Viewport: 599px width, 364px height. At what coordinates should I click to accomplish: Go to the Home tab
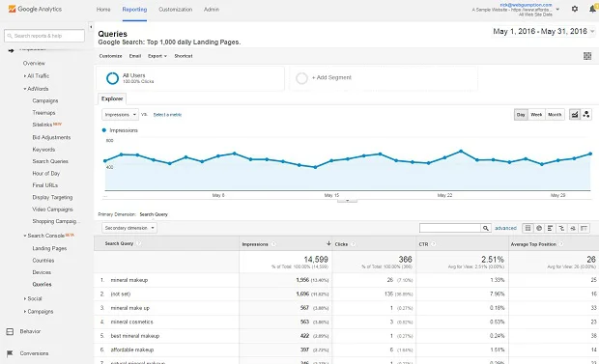(103, 9)
